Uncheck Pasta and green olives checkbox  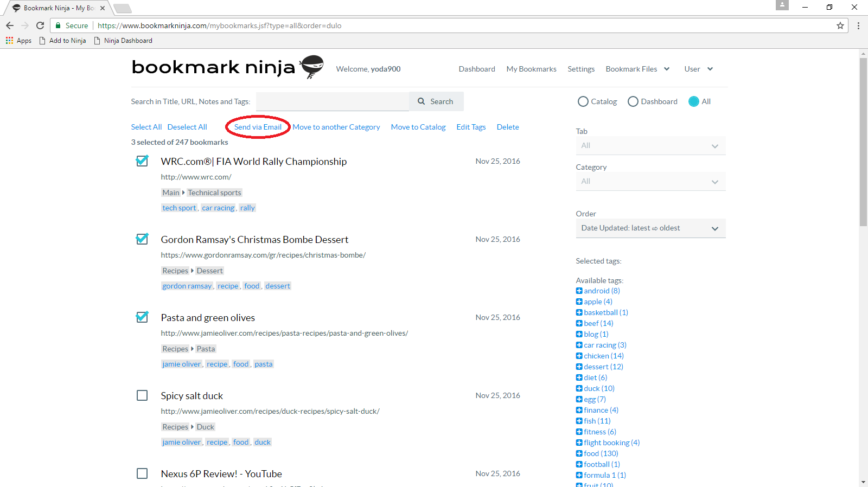[x=142, y=317]
